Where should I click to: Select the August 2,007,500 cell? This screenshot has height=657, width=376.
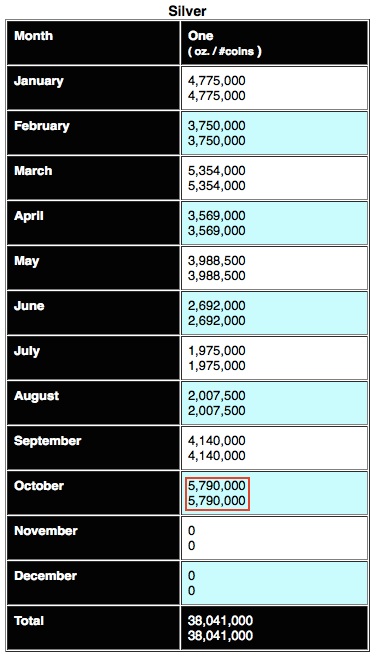tap(274, 403)
